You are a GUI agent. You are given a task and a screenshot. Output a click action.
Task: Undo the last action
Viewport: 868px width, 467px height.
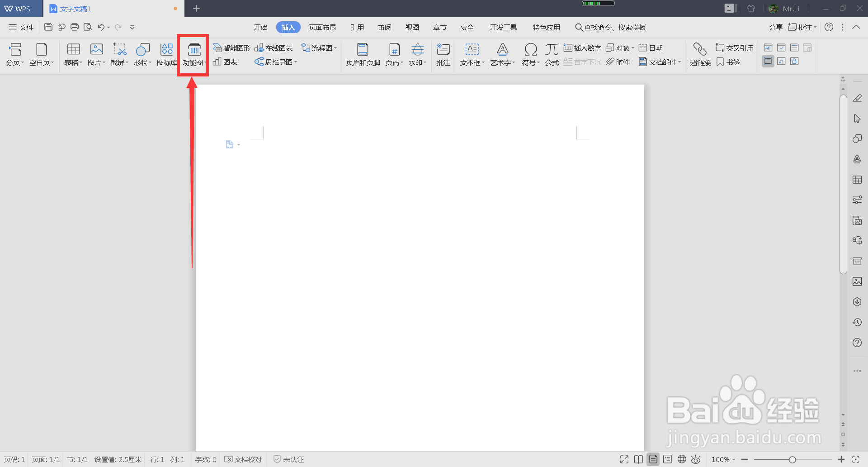101,27
